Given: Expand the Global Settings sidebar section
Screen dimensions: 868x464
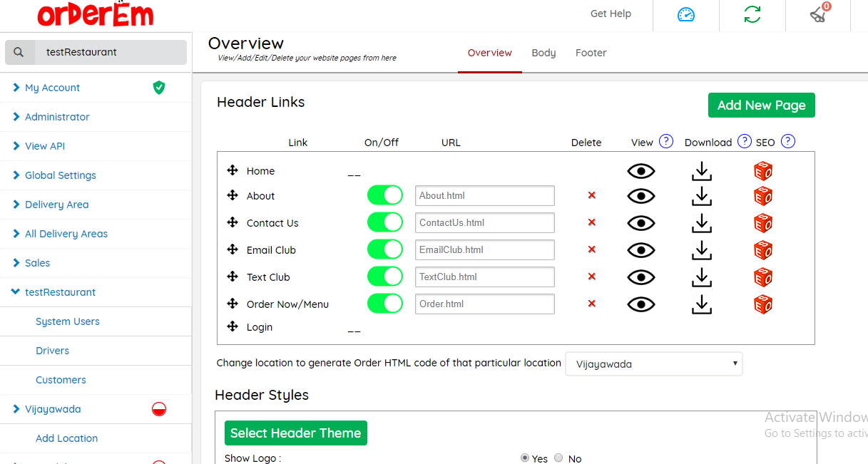Looking at the screenshot, I should pyautogui.click(x=60, y=175).
